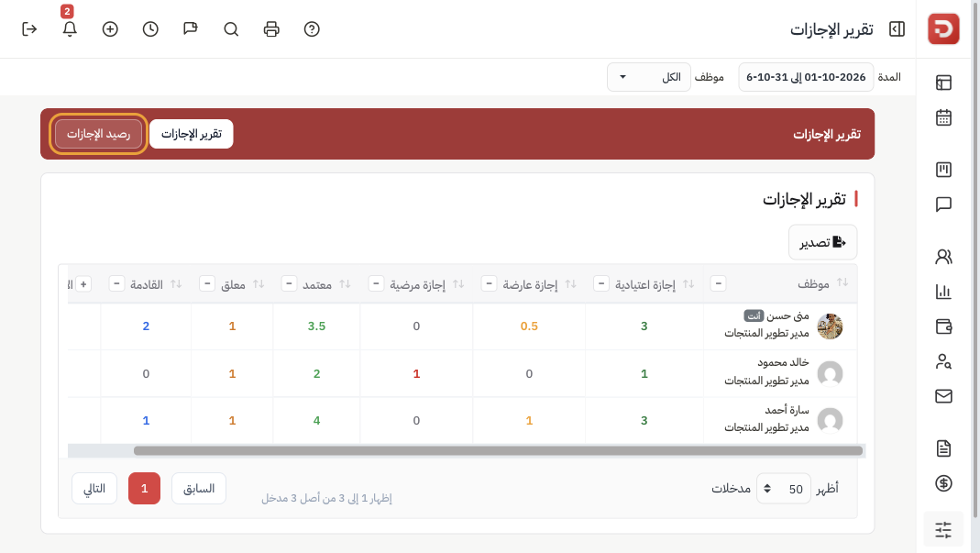Click the logout icon in top bar
Screen dimensions: 980x553
click(x=29, y=28)
